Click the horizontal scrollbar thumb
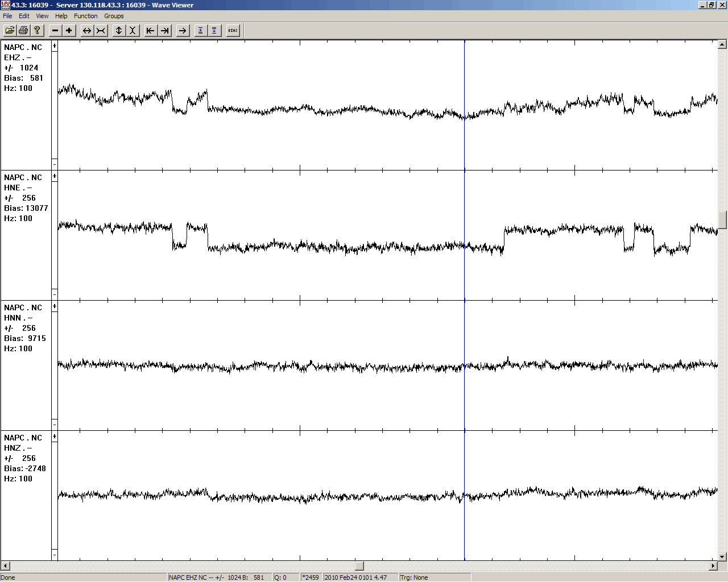 (359, 566)
